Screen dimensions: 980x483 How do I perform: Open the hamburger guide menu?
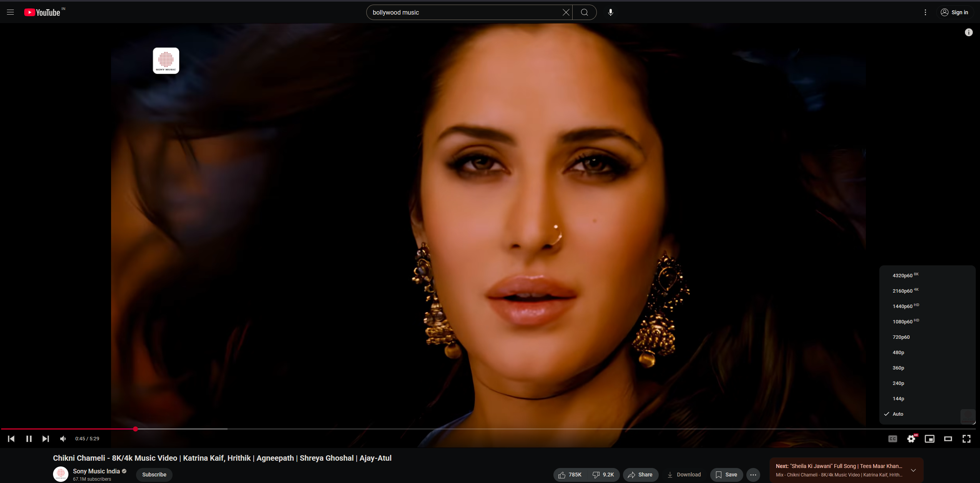(10, 12)
